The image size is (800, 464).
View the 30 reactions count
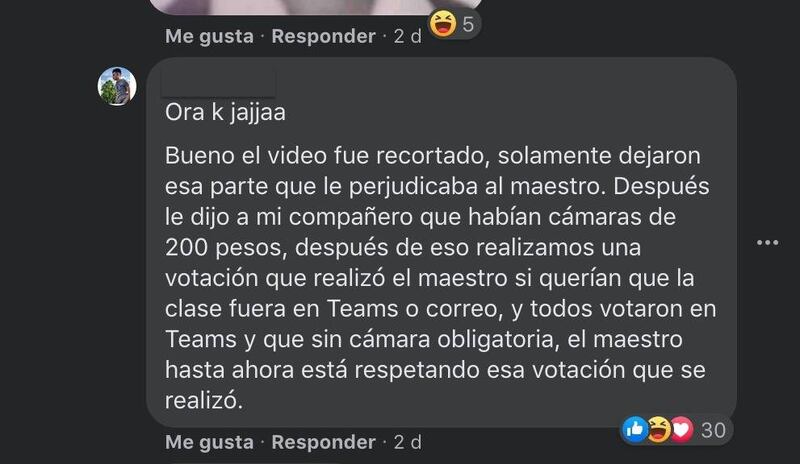(713, 430)
